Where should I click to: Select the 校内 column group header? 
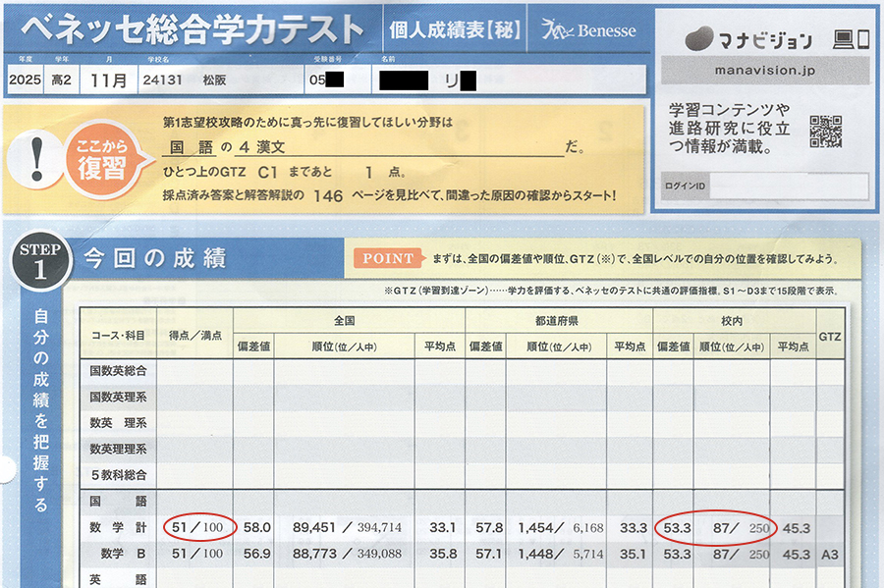click(734, 320)
